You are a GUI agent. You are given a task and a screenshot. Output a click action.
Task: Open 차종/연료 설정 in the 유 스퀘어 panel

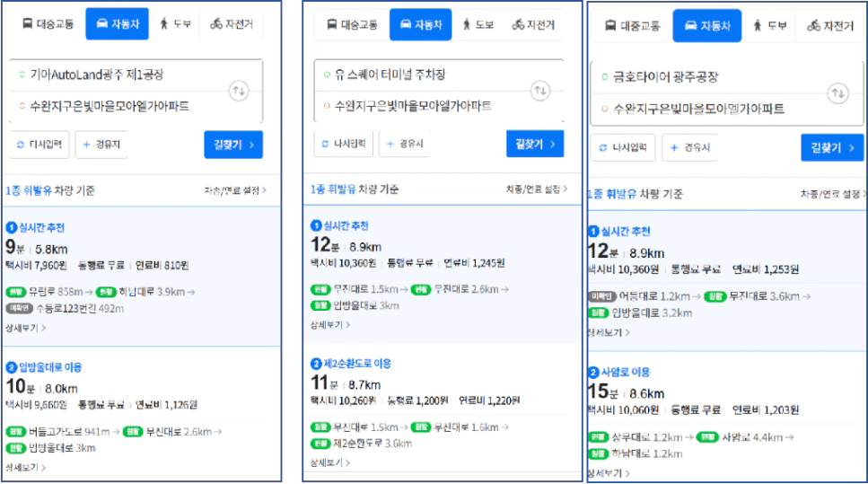[x=537, y=189]
